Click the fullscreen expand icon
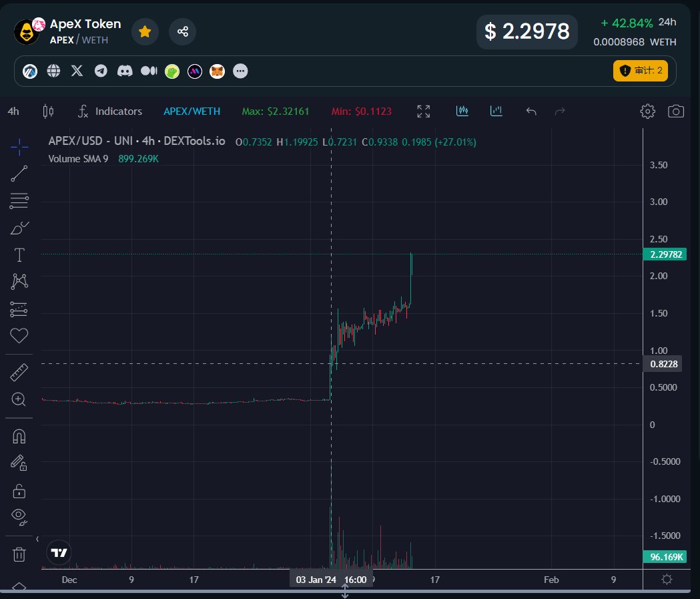700x599 pixels. (423, 112)
